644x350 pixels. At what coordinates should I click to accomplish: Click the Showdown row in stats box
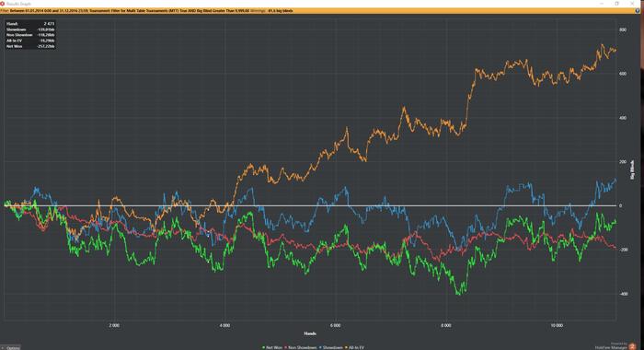point(30,29)
